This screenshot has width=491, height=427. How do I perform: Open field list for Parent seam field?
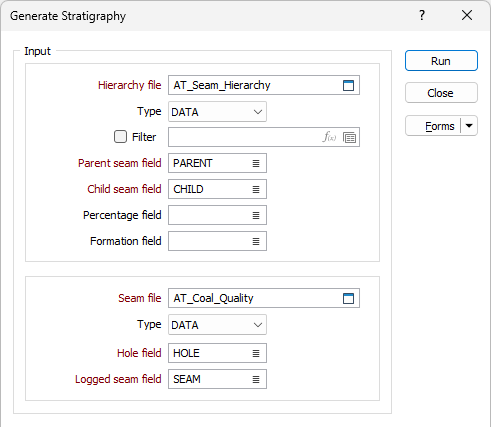click(x=256, y=163)
